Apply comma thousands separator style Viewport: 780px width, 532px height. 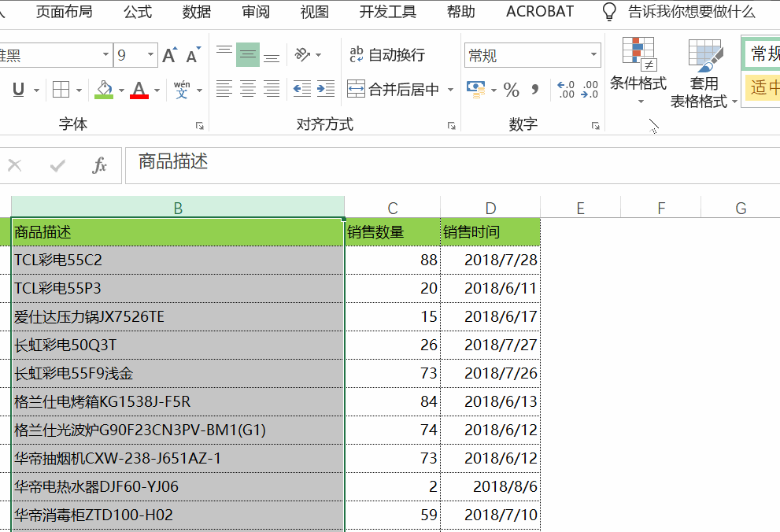click(x=535, y=90)
